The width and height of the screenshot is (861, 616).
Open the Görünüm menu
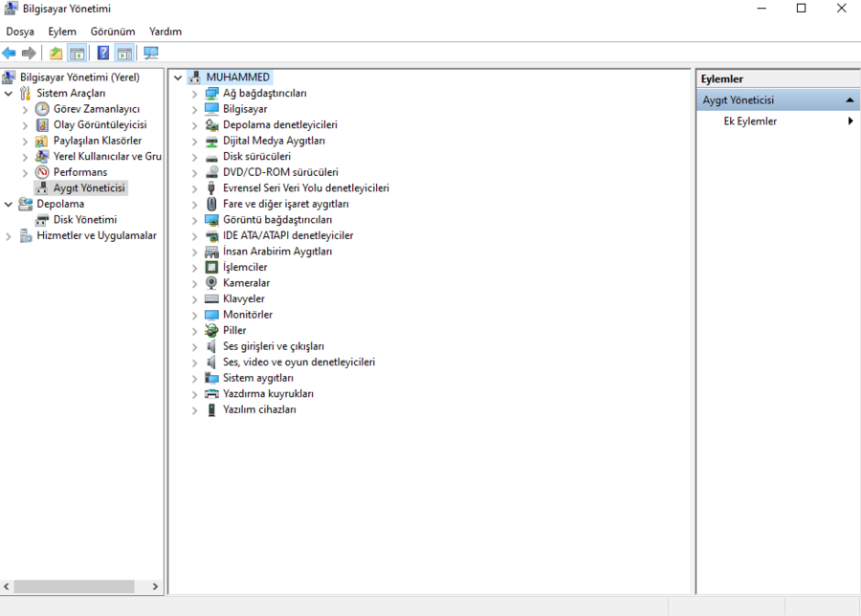[113, 32]
